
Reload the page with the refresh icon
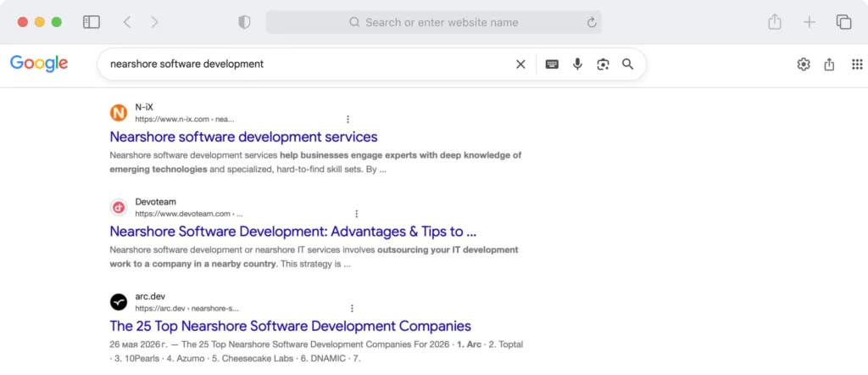[592, 22]
